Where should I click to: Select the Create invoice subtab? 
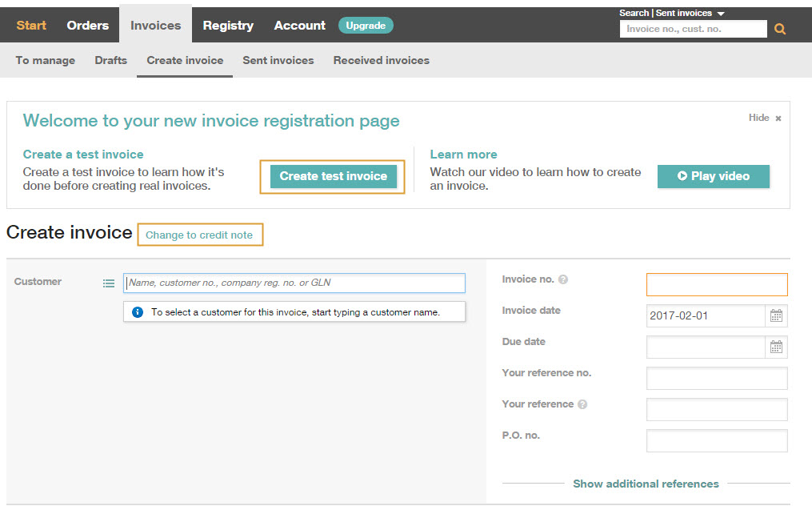tap(185, 60)
